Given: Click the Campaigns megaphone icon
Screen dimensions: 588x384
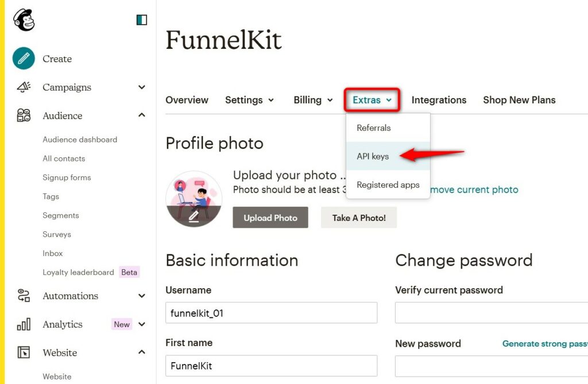Looking at the screenshot, I should (24, 87).
